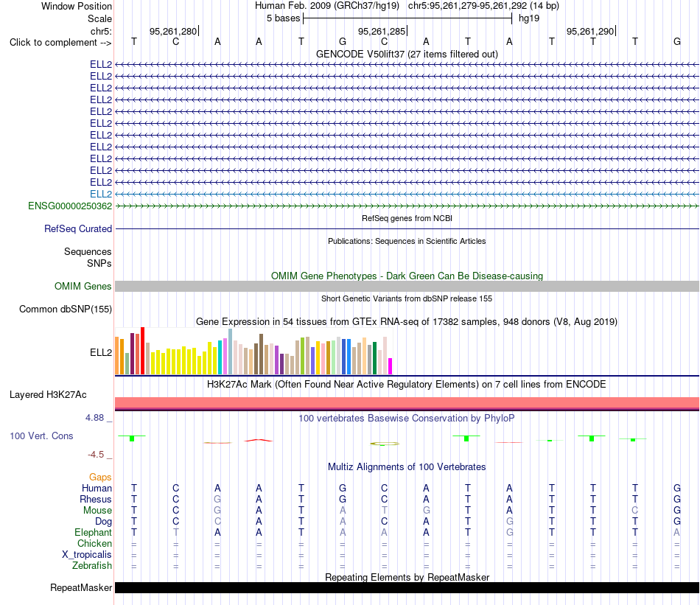Click the green ENSG00000250362 arrow line

[407, 206]
